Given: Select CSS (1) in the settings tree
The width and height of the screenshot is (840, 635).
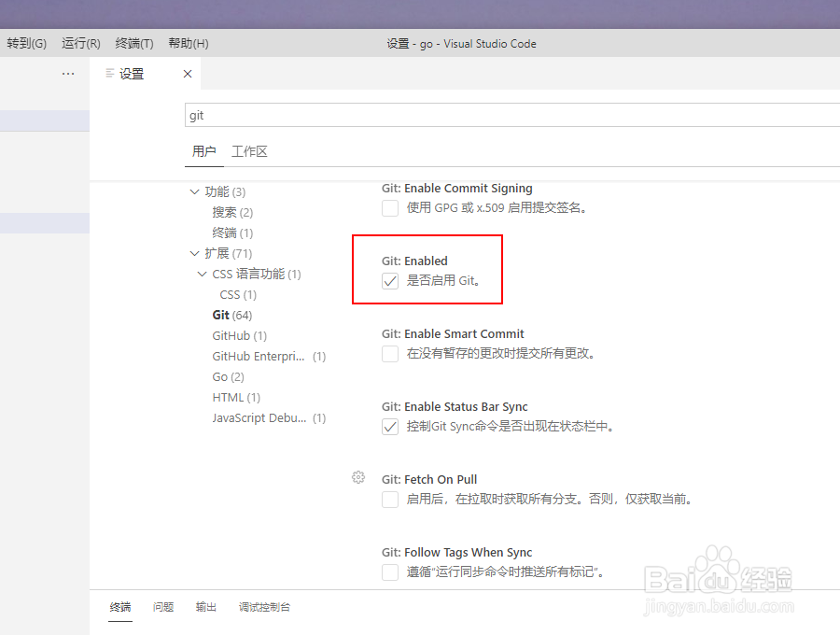Looking at the screenshot, I should (238, 295).
